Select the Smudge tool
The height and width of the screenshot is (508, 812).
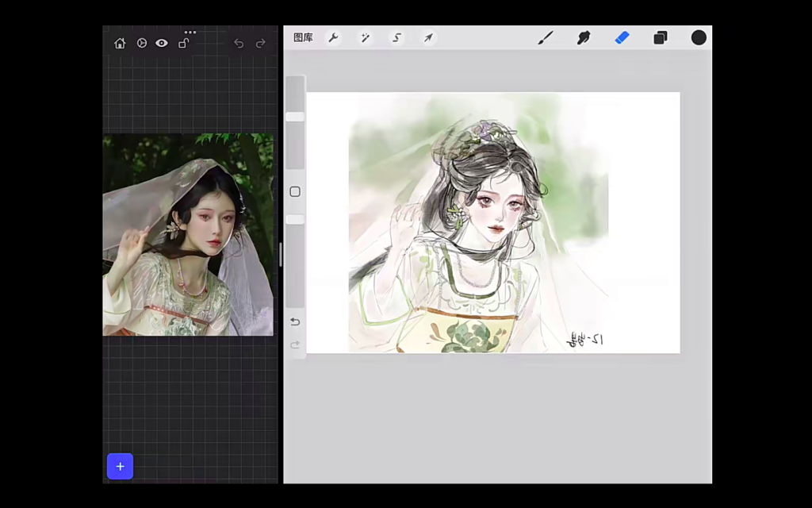click(584, 37)
